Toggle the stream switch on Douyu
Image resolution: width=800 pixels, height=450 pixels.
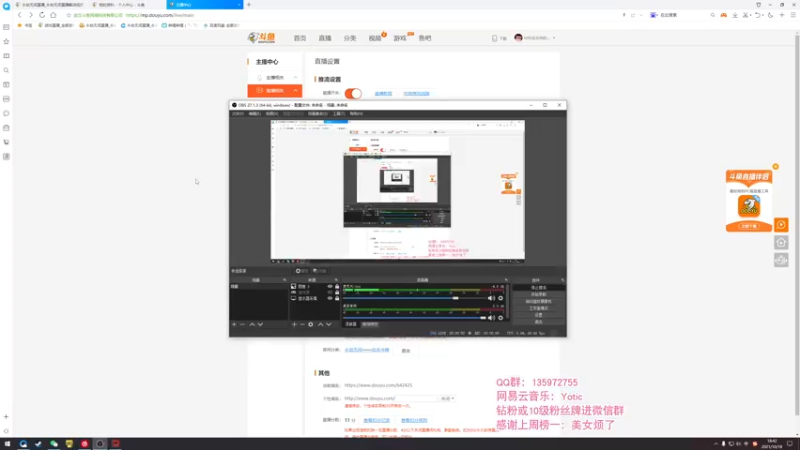tap(353, 93)
